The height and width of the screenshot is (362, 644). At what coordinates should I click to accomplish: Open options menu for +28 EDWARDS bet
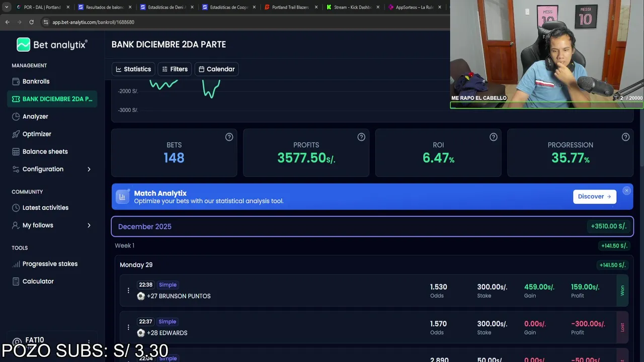point(128,327)
